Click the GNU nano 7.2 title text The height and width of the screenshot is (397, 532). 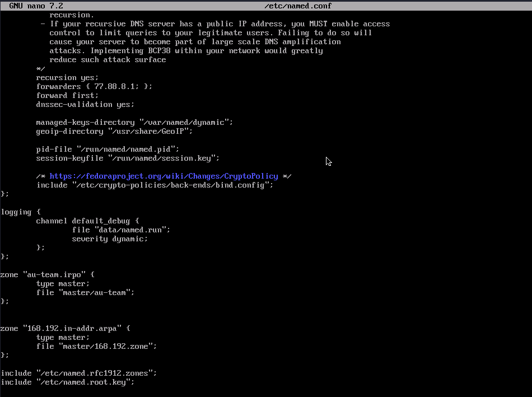tap(36, 6)
